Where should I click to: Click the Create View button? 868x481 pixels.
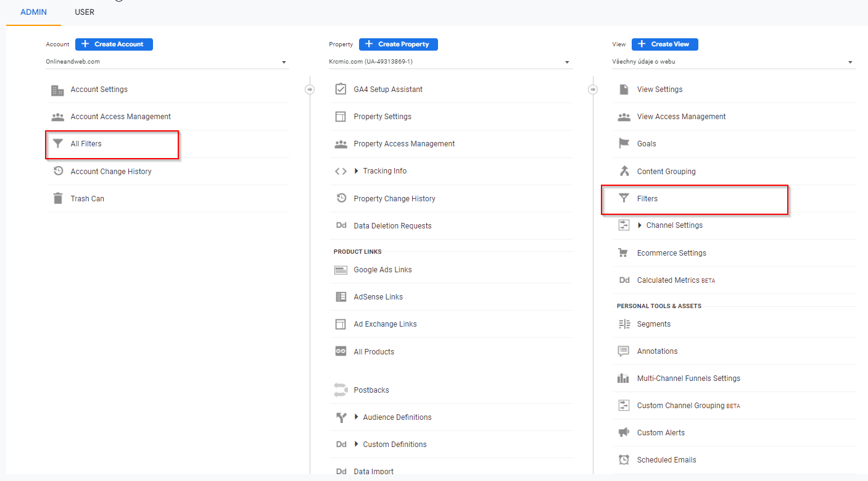point(664,44)
